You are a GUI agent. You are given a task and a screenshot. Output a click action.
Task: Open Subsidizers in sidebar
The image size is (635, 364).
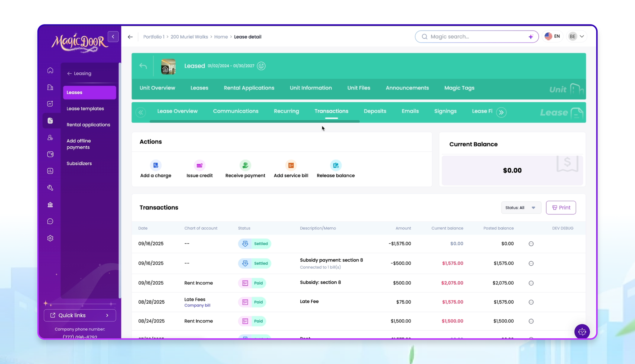(x=79, y=164)
